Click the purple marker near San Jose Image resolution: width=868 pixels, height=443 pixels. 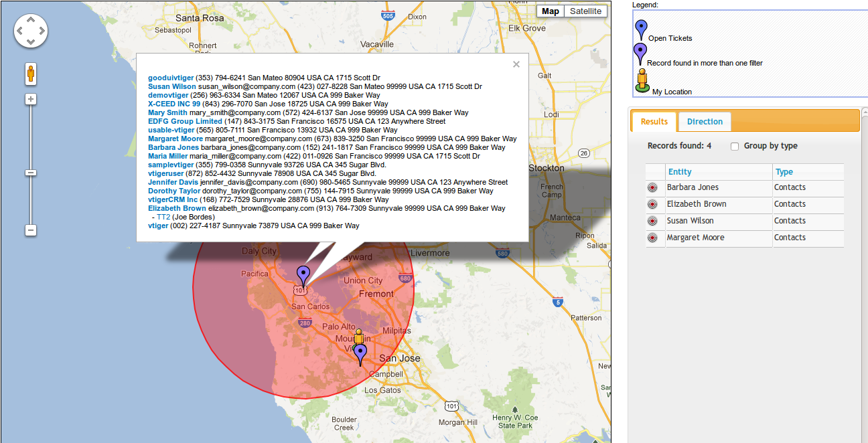[360, 353]
